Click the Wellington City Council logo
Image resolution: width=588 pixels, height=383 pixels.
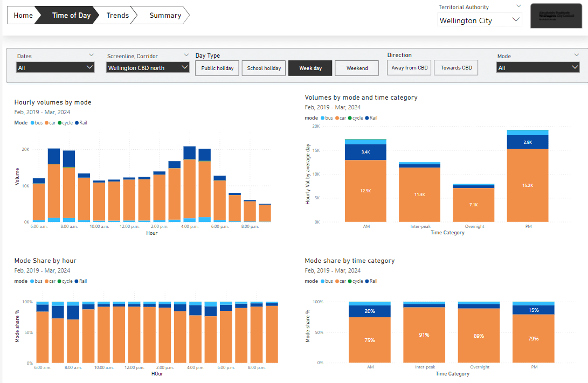(556, 16)
